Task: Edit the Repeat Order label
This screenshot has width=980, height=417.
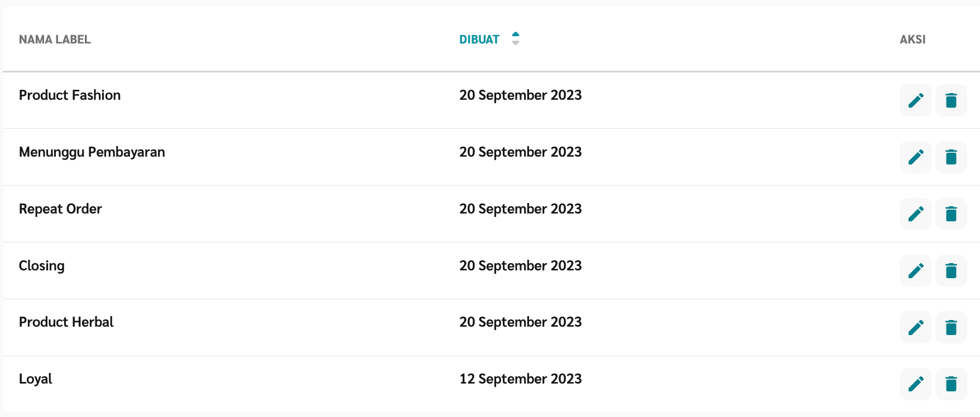Action: (915, 214)
